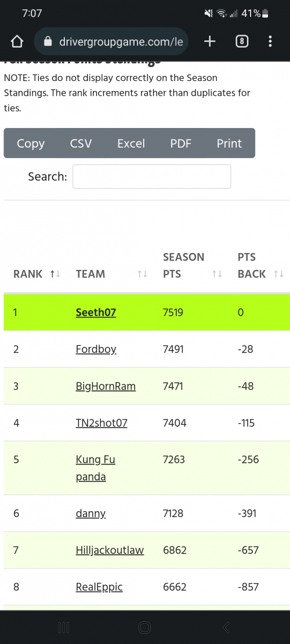Tap the padlock site security icon
The height and width of the screenshot is (644, 290).
click(48, 42)
